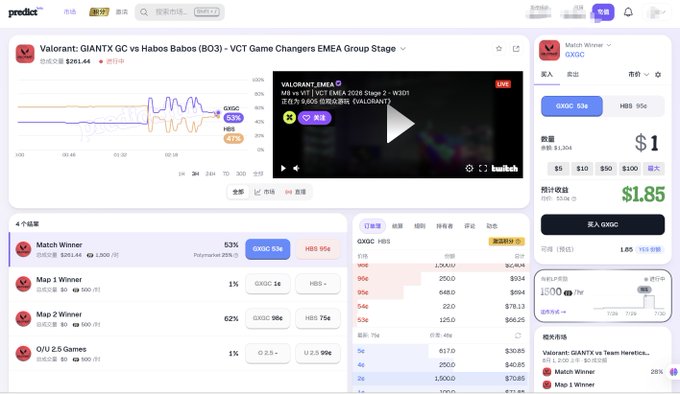Click the Valorant icon in Map 1 Winner row
The image size is (680, 394).
(x=23, y=284)
